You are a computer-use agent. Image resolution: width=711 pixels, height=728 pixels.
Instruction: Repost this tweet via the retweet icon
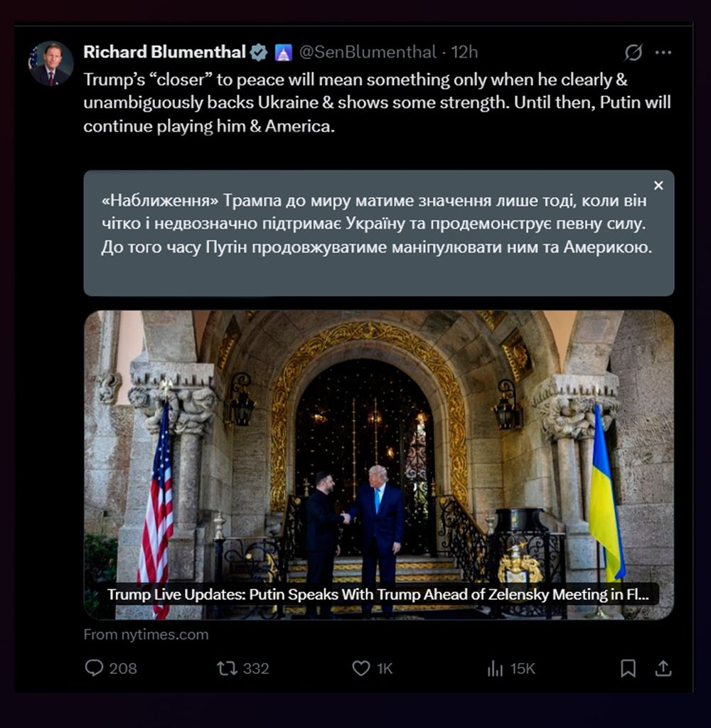227,668
